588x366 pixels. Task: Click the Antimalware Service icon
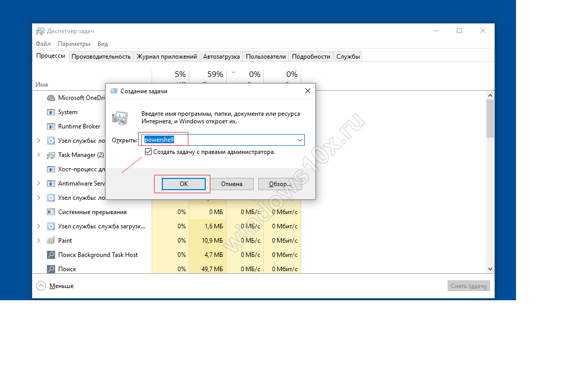click(x=51, y=184)
